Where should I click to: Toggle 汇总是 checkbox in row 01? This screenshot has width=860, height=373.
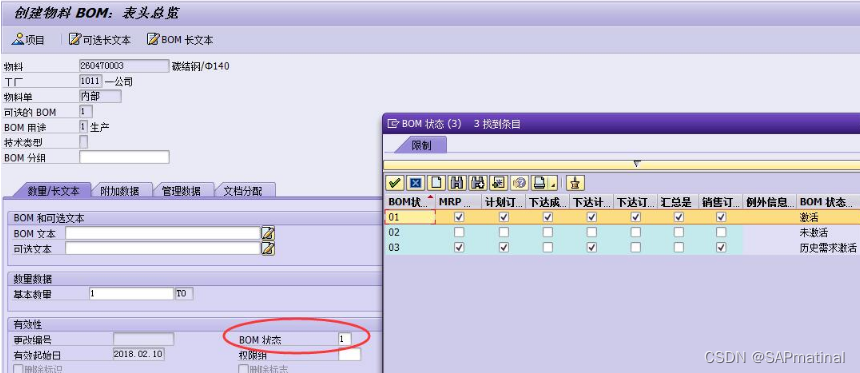[678, 217]
